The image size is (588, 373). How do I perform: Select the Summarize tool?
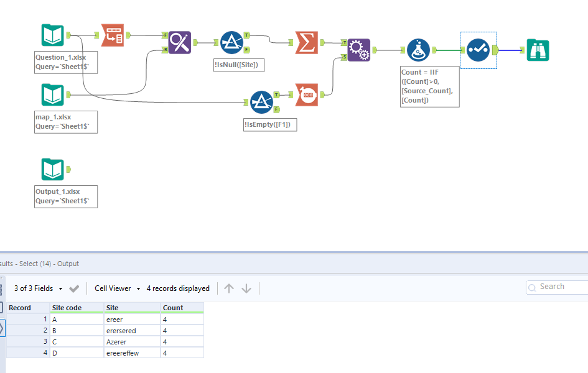(306, 42)
